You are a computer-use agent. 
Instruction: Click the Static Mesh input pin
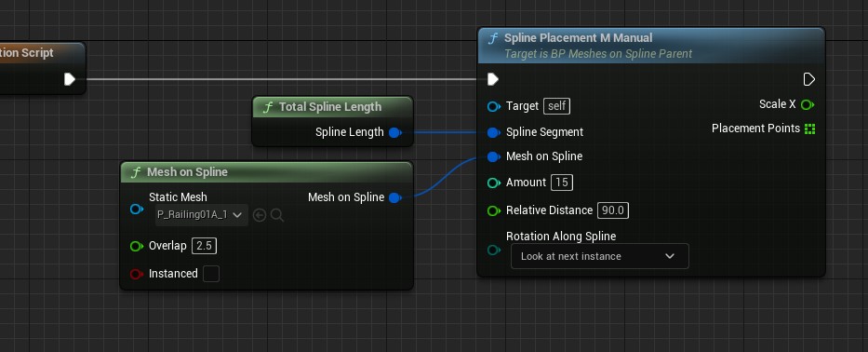pos(136,209)
